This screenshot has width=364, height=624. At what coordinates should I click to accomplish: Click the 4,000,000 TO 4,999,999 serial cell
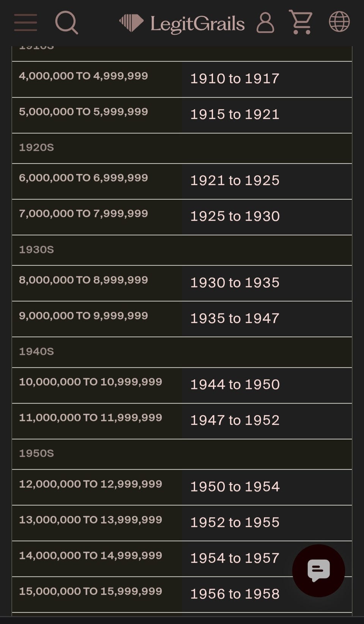[97, 79]
